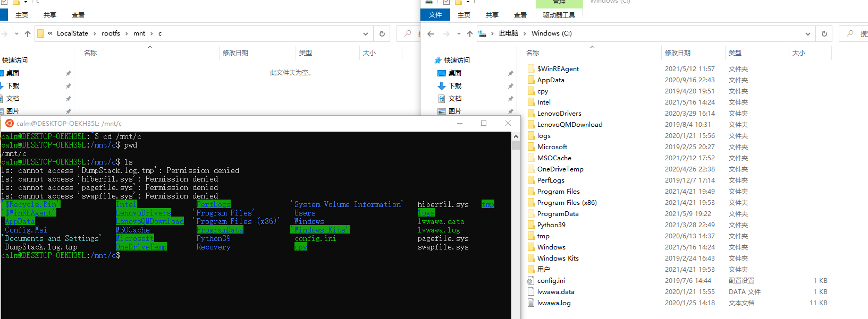
Task: Select the MSOCache folder icon
Action: 530,158
